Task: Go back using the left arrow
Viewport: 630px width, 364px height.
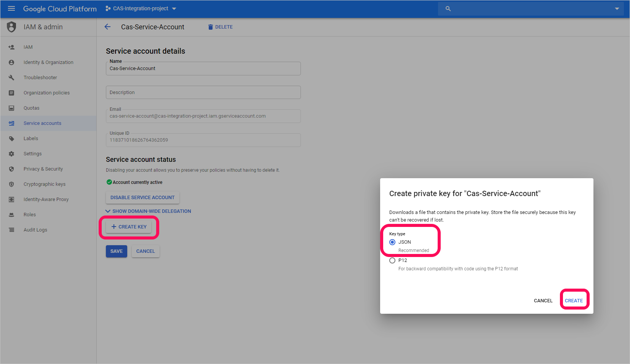Action: tap(107, 27)
